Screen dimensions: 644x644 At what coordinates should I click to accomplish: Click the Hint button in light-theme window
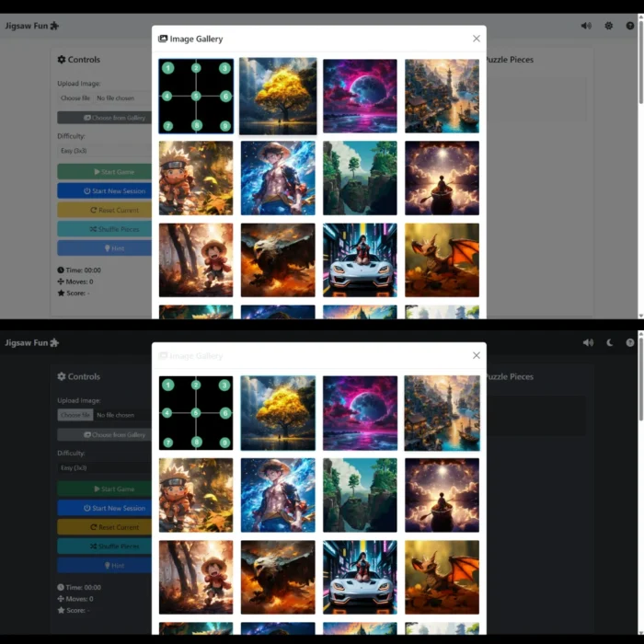click(x=104, y=248)
